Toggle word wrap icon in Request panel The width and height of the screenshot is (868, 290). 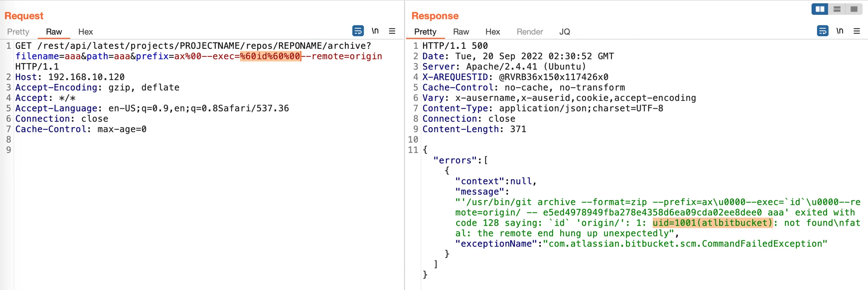[x=358, y=31]
